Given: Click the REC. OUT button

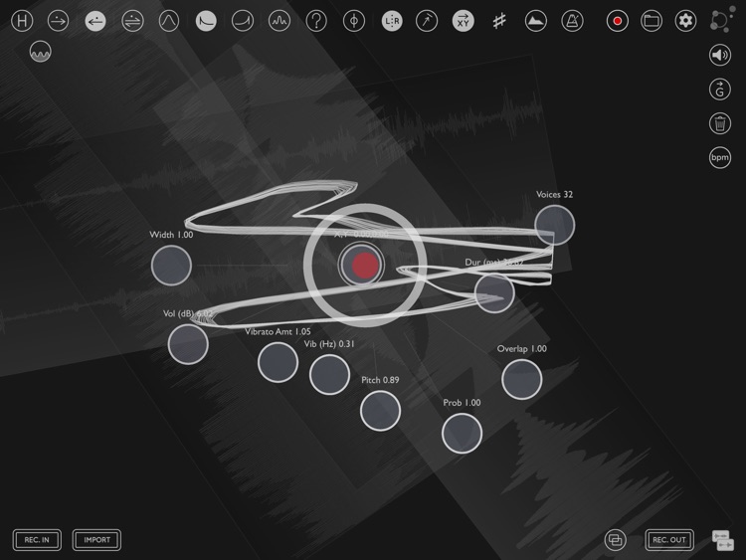Looking at the screenshot, I should tap(669, 540).
